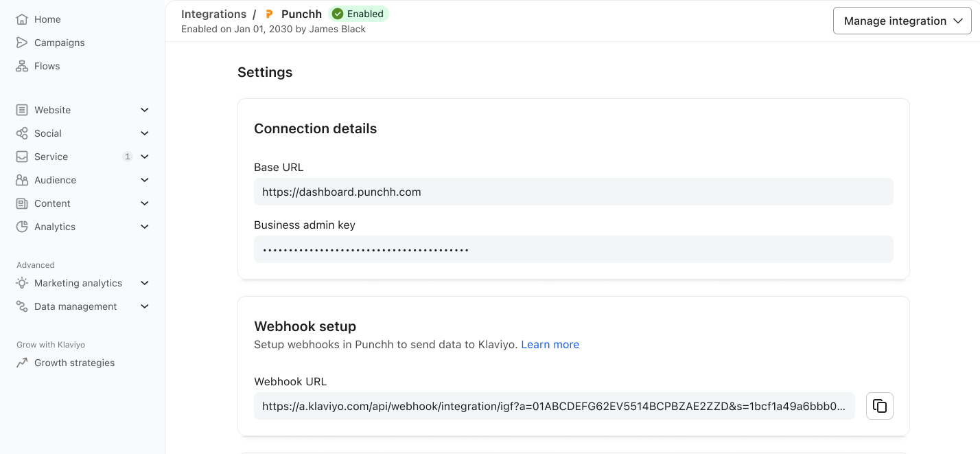Click the Website page icon
The width and height of the screenshot is (980, 454).
click(x=23, y=110)
